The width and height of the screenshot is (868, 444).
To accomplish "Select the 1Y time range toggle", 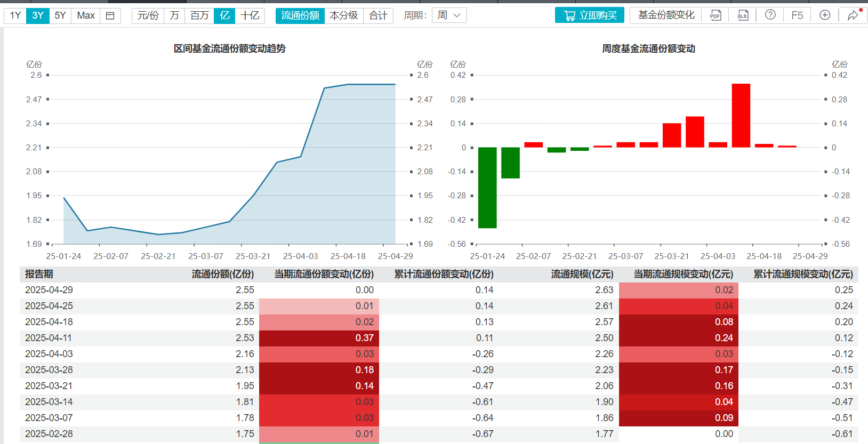I will [x=15, y=15].
